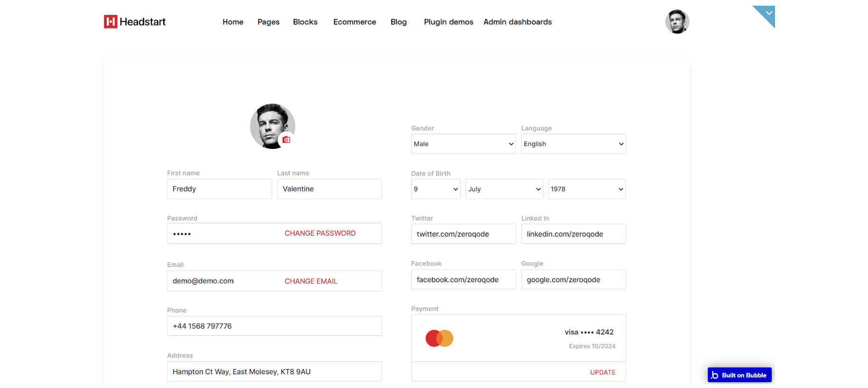Open the Plugin demos menu
The height and width of the screenshot is (388, 868).
click(x=448, y=22)
